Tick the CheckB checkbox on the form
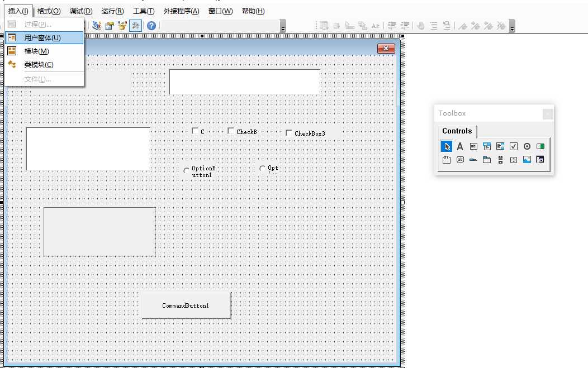Image resolution: width=588 pixels, height=368 pixels. pyautogui.click(x=231, y=131)
